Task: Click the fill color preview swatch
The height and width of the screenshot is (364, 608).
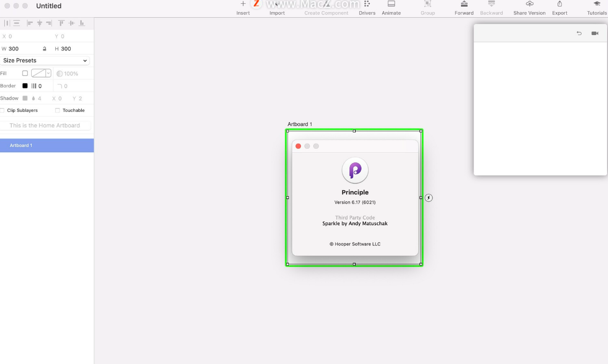Action: point(38,73)
